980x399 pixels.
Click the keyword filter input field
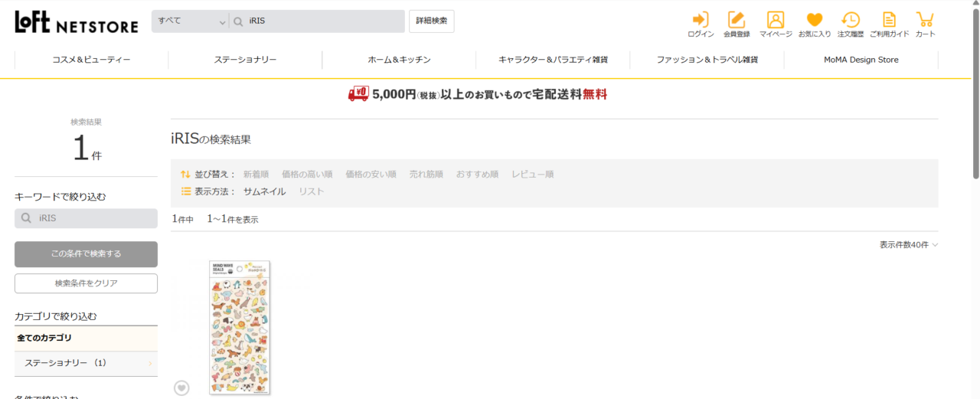(x=86, y=218)
